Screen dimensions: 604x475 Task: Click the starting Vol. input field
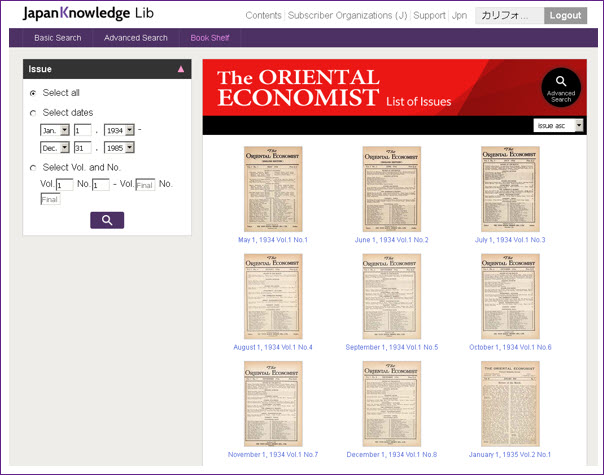pos(65,185)
